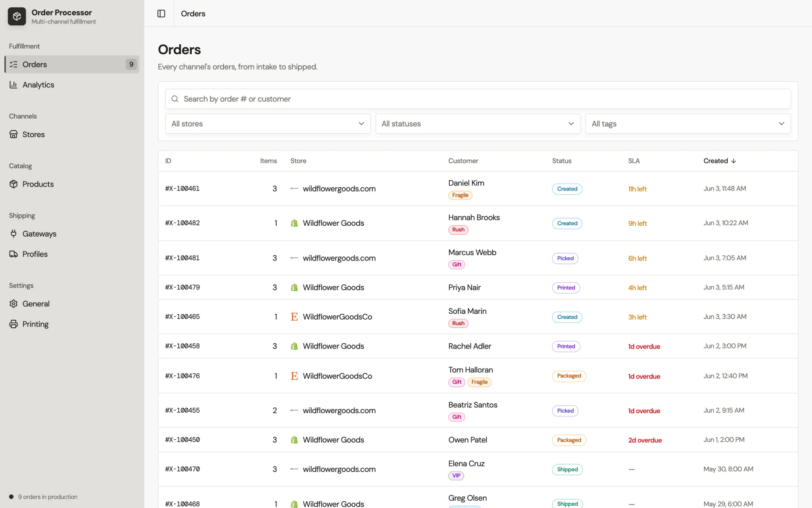Click the Shopify icon in order #X-100479 row
The height and width of the screenshot is (508, 812).
point(294,288)
